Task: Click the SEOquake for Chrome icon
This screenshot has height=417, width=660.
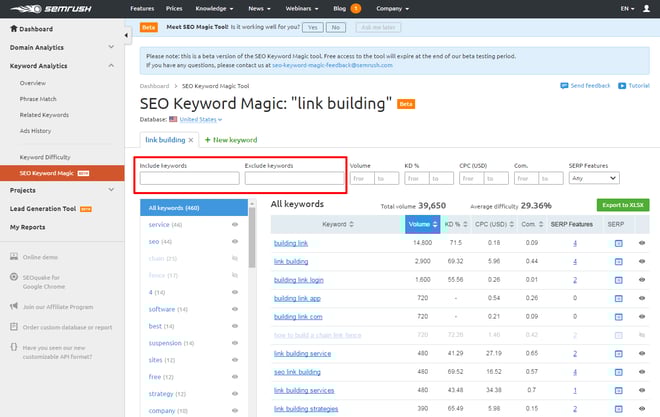Action: coord(14,277)
